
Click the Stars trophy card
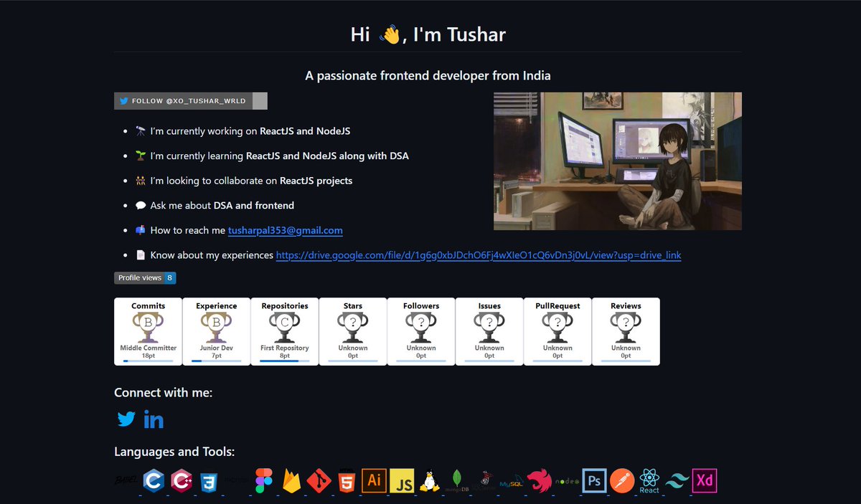tap(353, 331)
